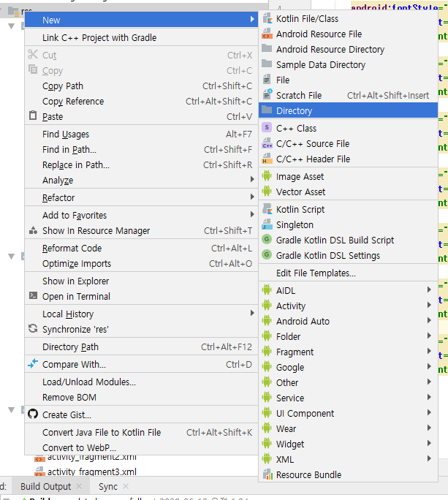
Task: Select Reformat Code menu entry
Action: [x=141, y=248]
